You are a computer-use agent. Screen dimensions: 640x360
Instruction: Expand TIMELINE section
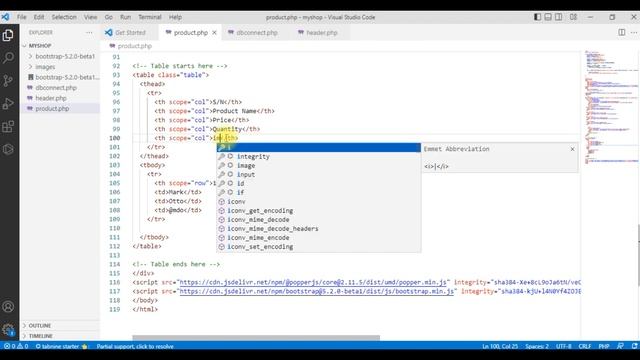pyautogui.click(x=60, y=336)
